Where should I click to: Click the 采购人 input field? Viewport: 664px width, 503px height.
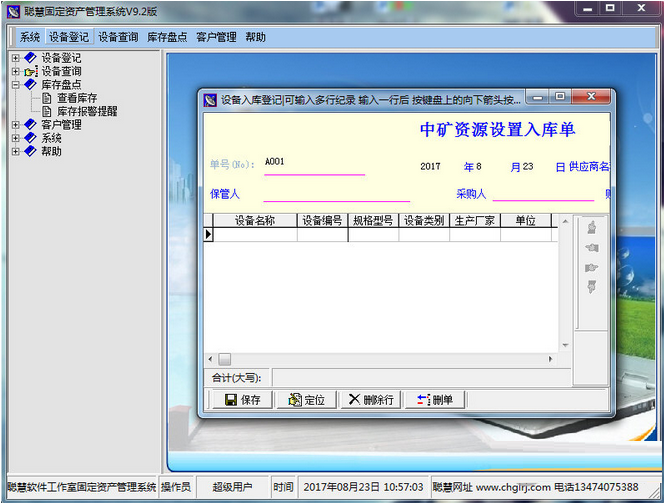point(543,193)
